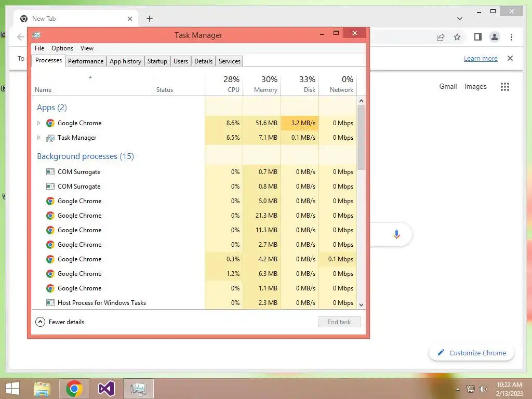The image size is (532, 399).
Task: Collapse view with Fewer details arrow
Action: click(40, 322)
